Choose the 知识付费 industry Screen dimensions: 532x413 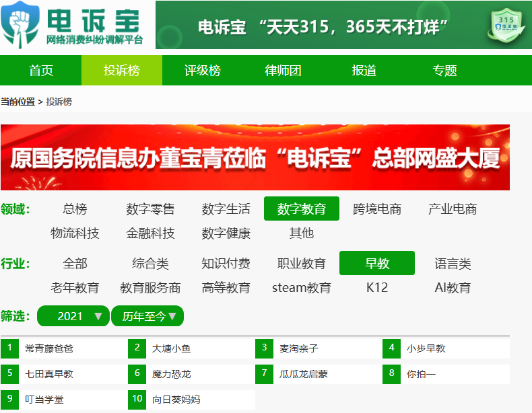[x=226, y=263]
